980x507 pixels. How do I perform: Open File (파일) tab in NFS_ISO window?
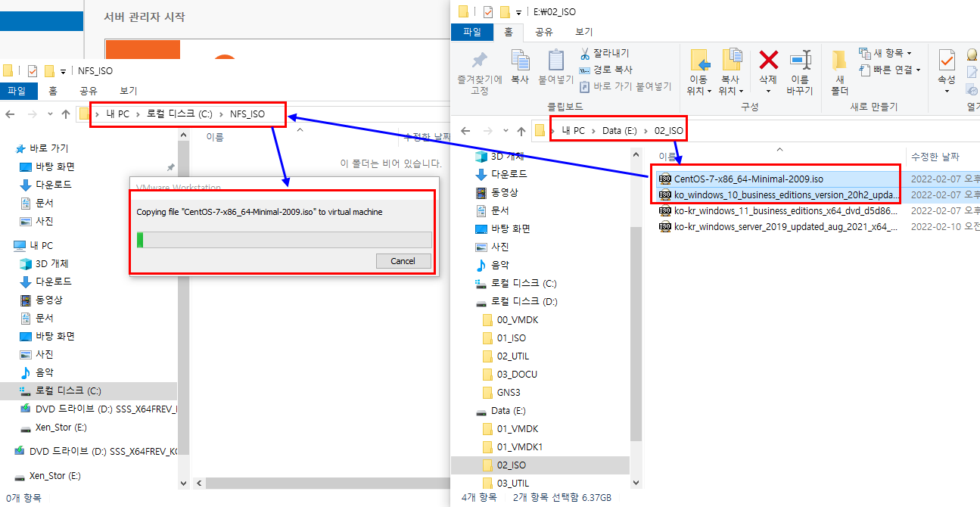pyautogui.click(x=17, y=91)
